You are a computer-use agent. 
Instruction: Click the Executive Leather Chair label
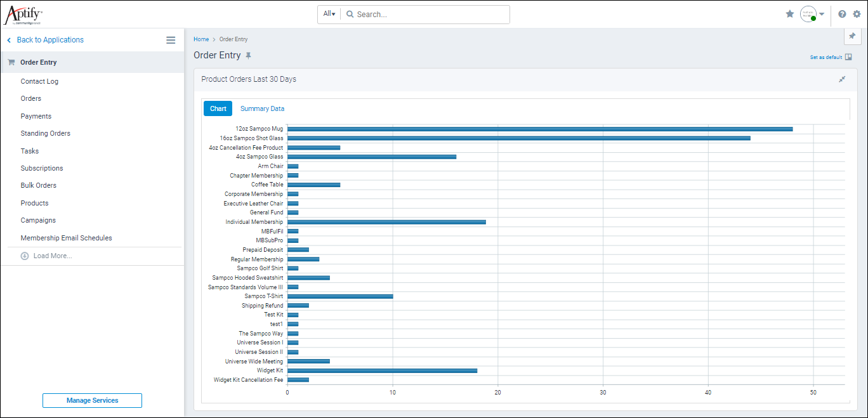(x=253, y=204)
